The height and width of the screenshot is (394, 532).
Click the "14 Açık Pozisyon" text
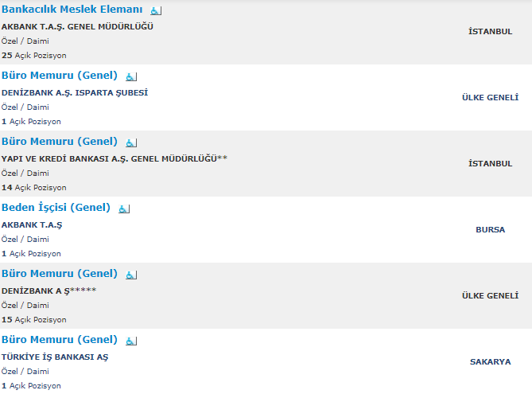pyautogui.click(x=34, y=188)
